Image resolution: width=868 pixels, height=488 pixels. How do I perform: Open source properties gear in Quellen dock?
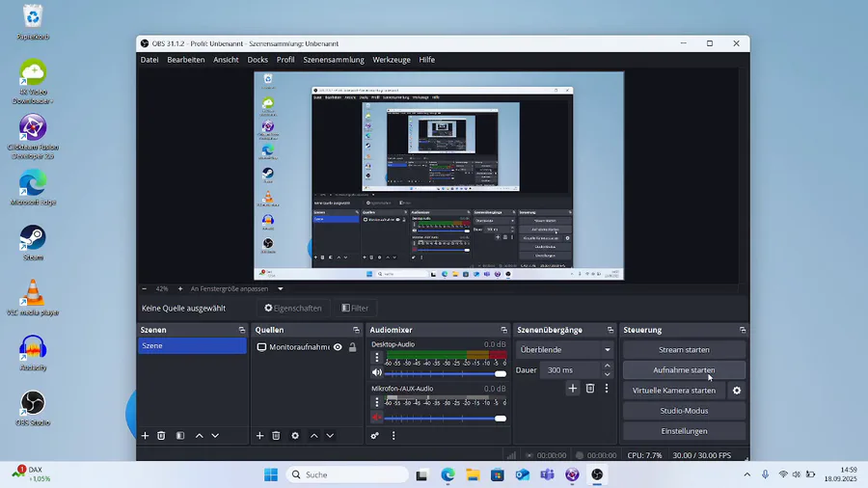(295, 436)
